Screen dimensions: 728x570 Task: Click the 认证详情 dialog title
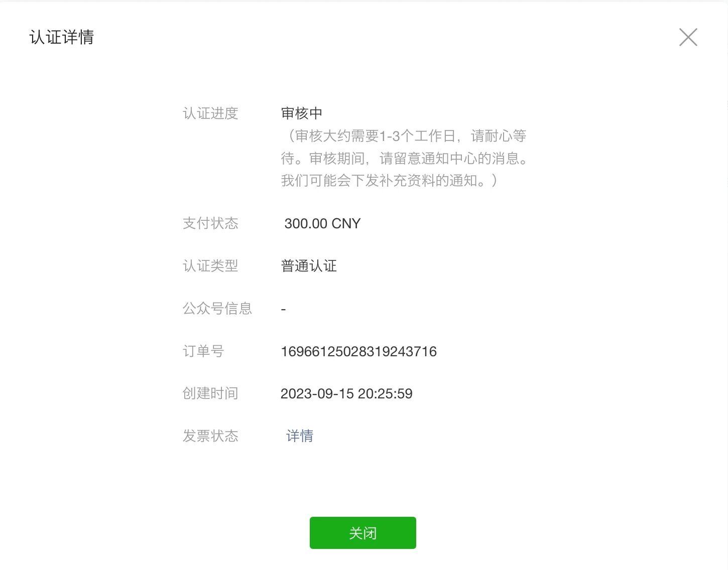tap(62, 37)
